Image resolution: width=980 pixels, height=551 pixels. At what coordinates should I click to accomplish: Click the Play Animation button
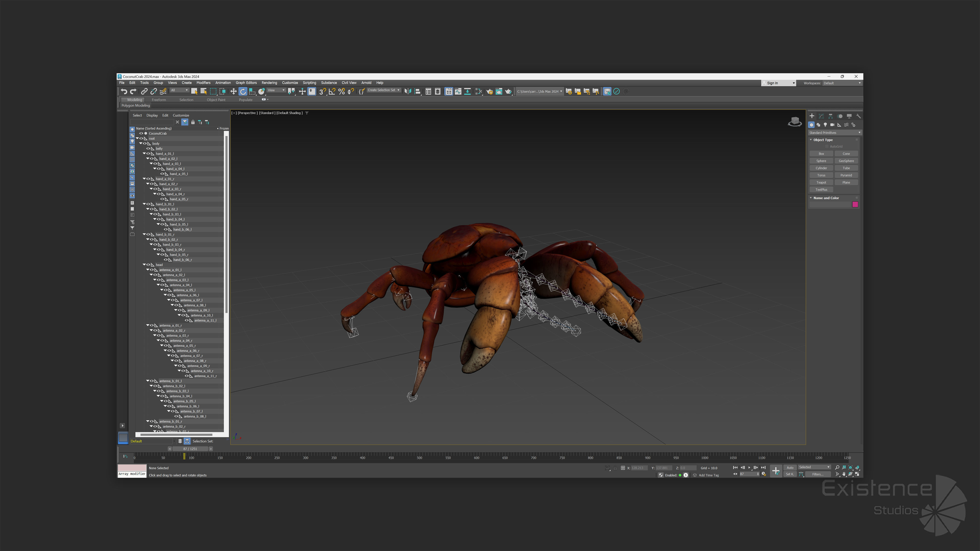749,467
